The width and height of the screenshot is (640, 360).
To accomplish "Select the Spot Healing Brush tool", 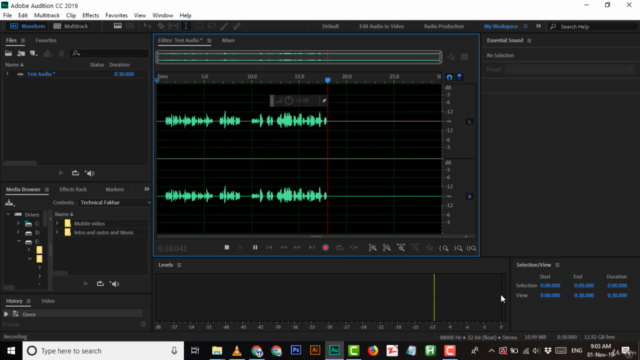I will point(237,26).
